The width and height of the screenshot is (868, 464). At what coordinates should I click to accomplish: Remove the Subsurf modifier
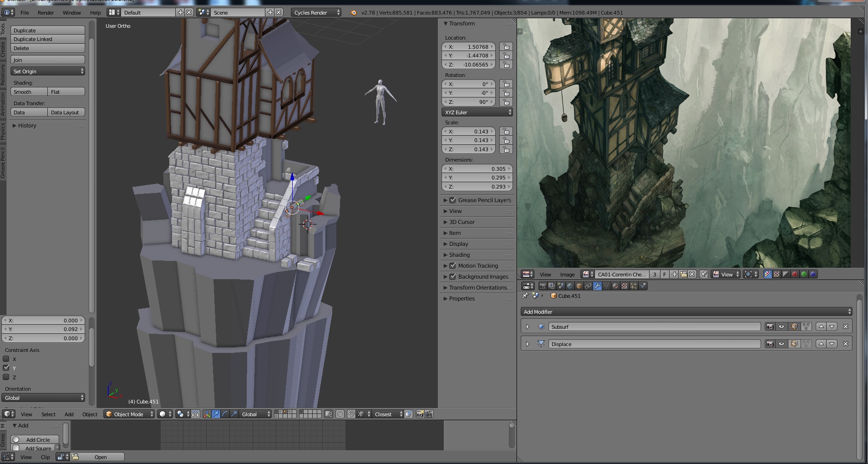tap(846, 326)
